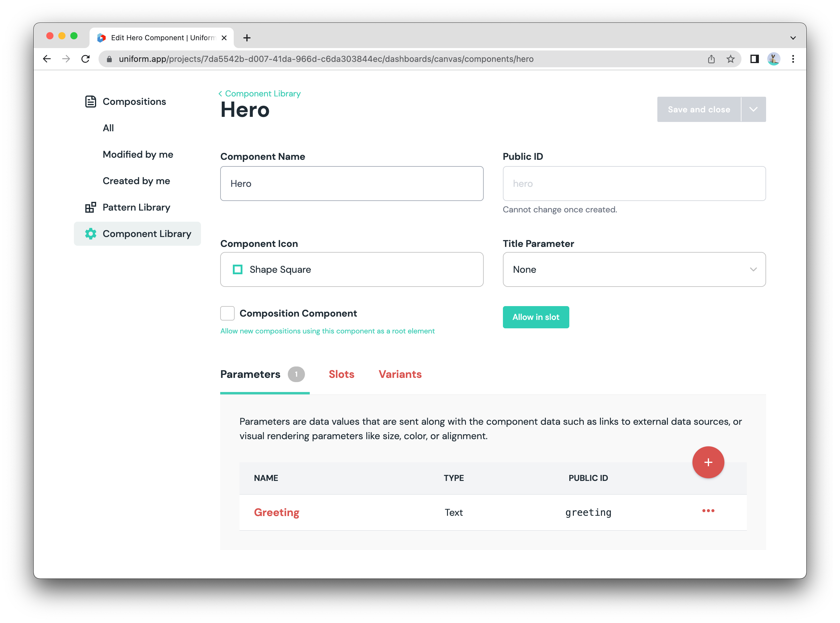Enable the Composition Component checkbox
Image resolution: width=840 pixels, height=623 pixels.
tap(227, 313)
